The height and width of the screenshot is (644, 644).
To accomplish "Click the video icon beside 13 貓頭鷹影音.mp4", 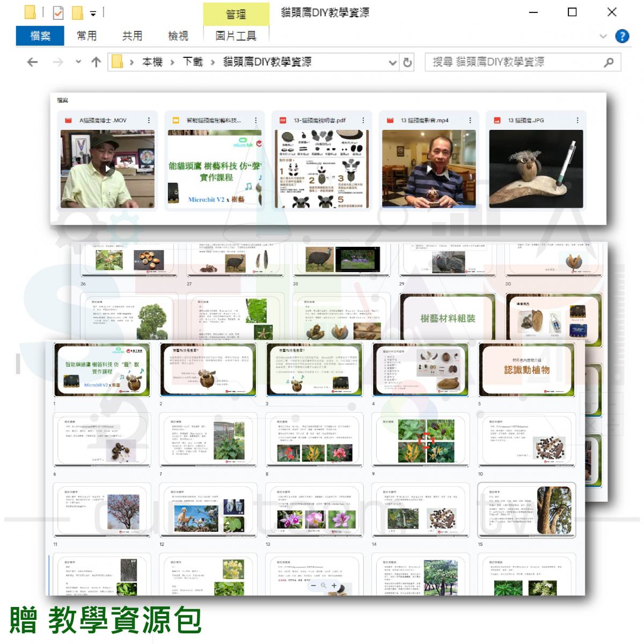I will (x=390, y=121).
